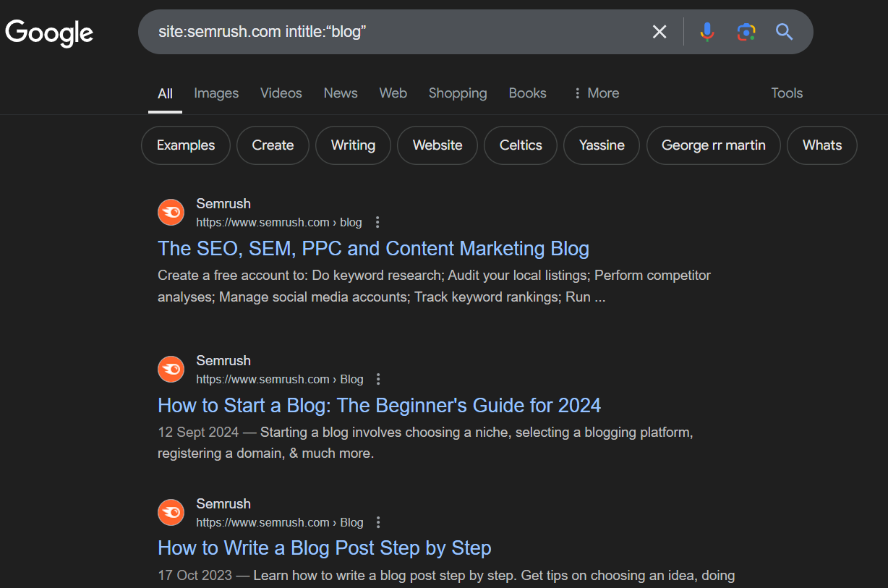Click the URL above the 'How to Write a Blog Post' result

tap(280, 523)
